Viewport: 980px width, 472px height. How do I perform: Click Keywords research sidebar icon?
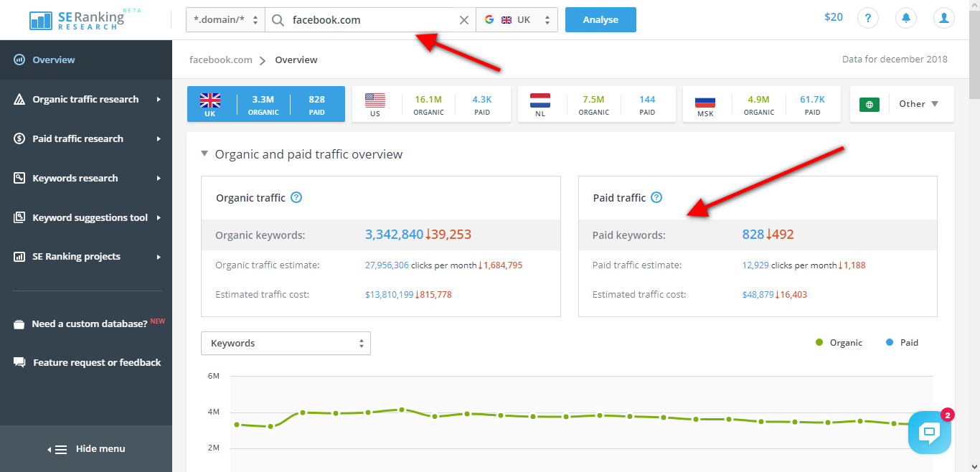[19, 178]
